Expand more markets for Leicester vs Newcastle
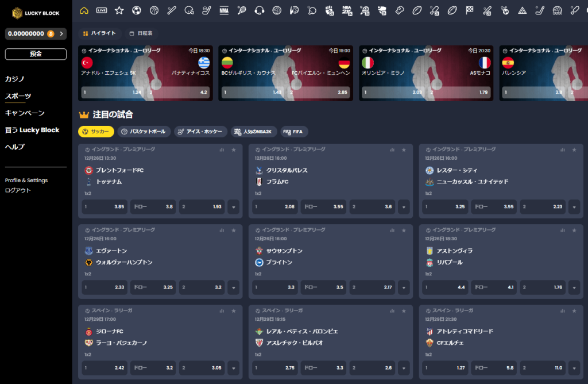This screenshot has width=588, height=384. [x=574, y=207]
